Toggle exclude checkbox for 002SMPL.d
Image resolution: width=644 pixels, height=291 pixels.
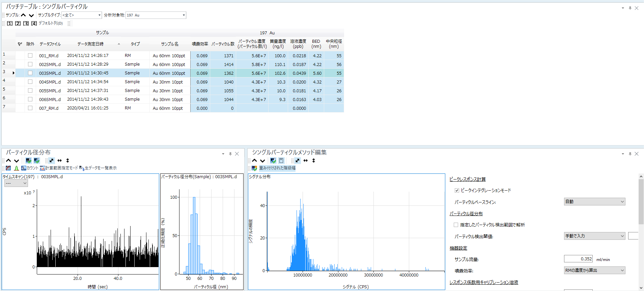click(x=30, y=64)
